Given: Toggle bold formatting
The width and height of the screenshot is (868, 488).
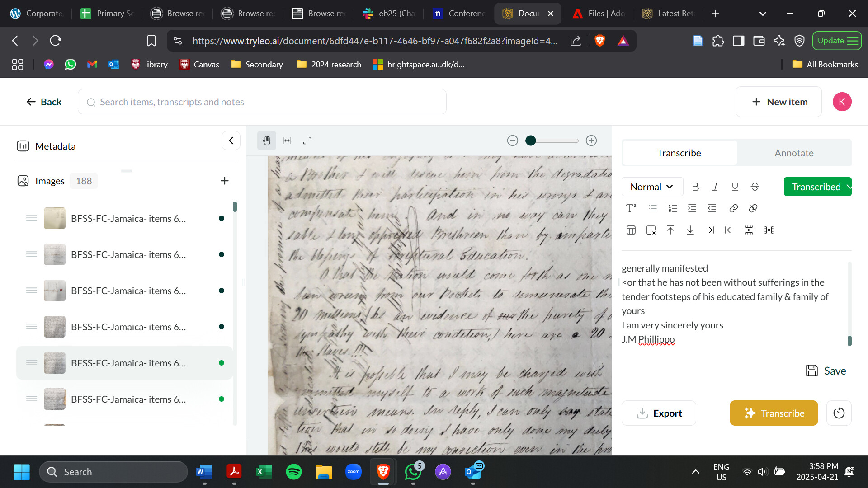Looking at the screenshot, I should (695, 187).
